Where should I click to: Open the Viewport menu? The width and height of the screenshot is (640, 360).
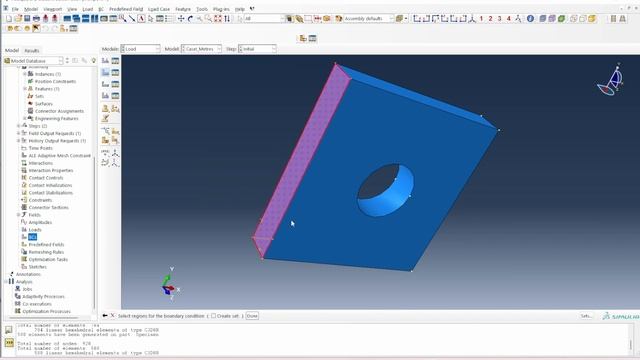click(53, 9)
